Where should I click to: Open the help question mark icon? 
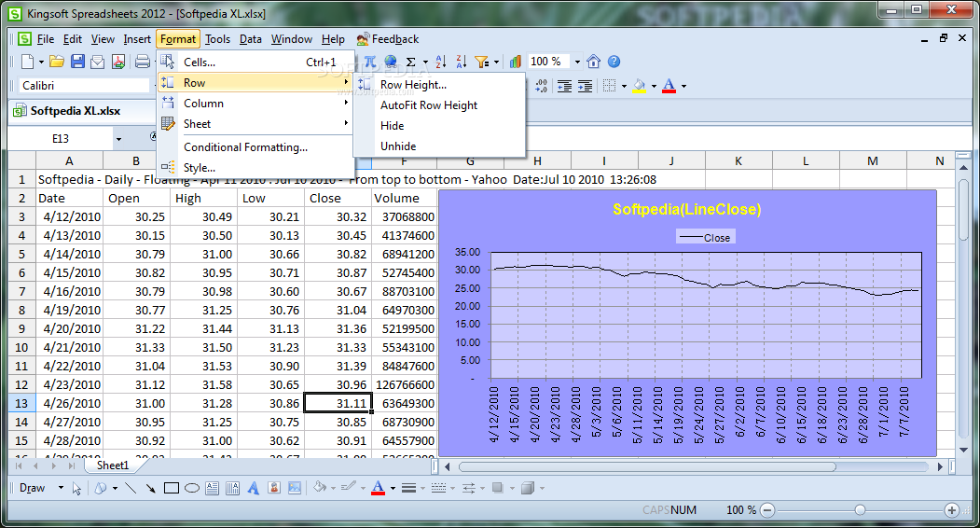pyautogui.click(x=614, y=62)
